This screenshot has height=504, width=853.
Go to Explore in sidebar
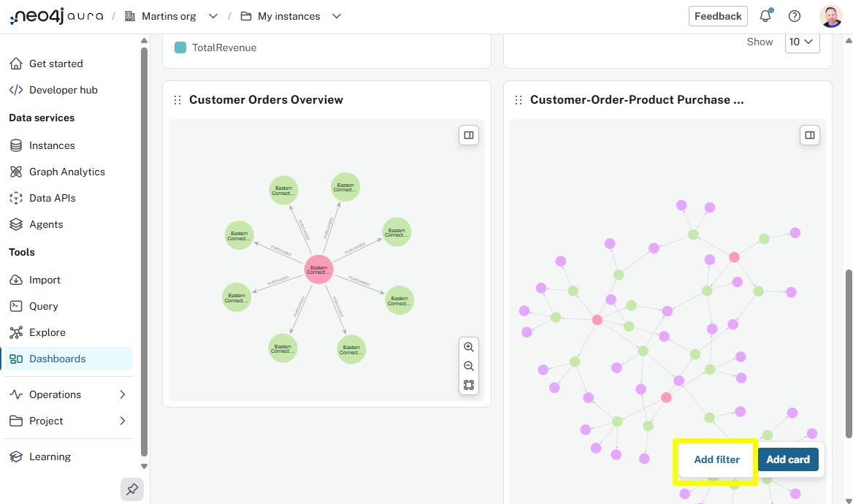click(47, 332)
